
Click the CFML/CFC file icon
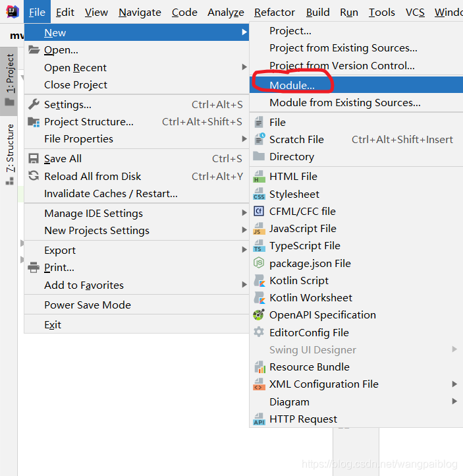[259, 211]
